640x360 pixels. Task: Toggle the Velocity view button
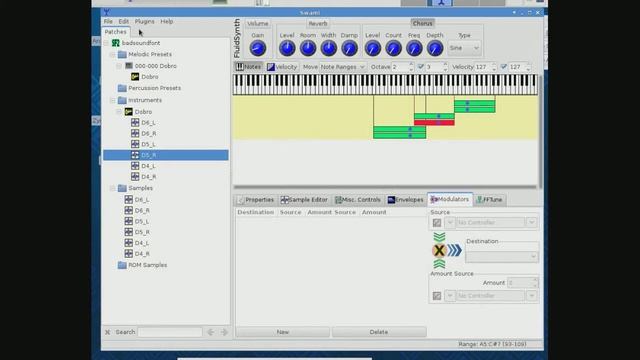point(282,67)
